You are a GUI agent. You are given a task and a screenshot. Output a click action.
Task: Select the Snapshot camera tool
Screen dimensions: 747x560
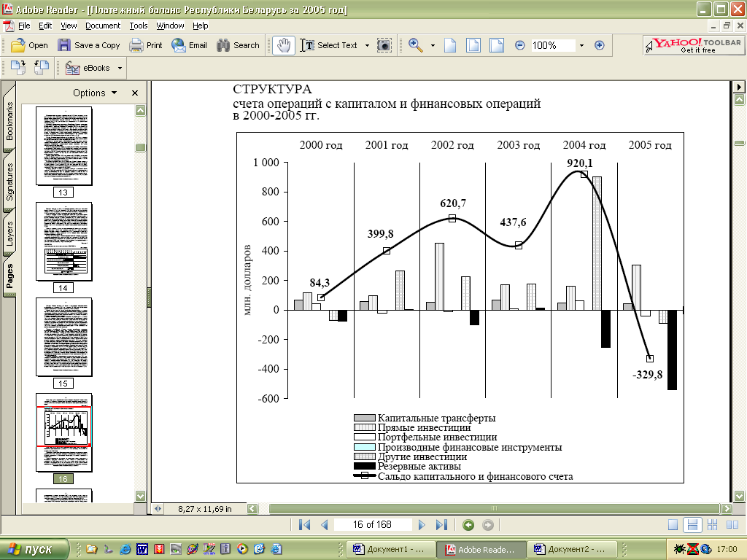[384, 45]
